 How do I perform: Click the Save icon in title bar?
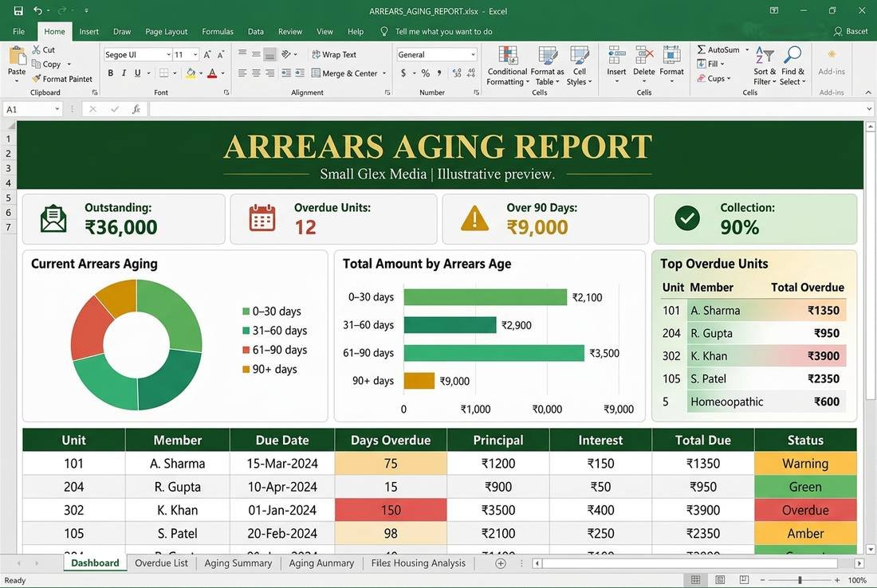[18, 10]
